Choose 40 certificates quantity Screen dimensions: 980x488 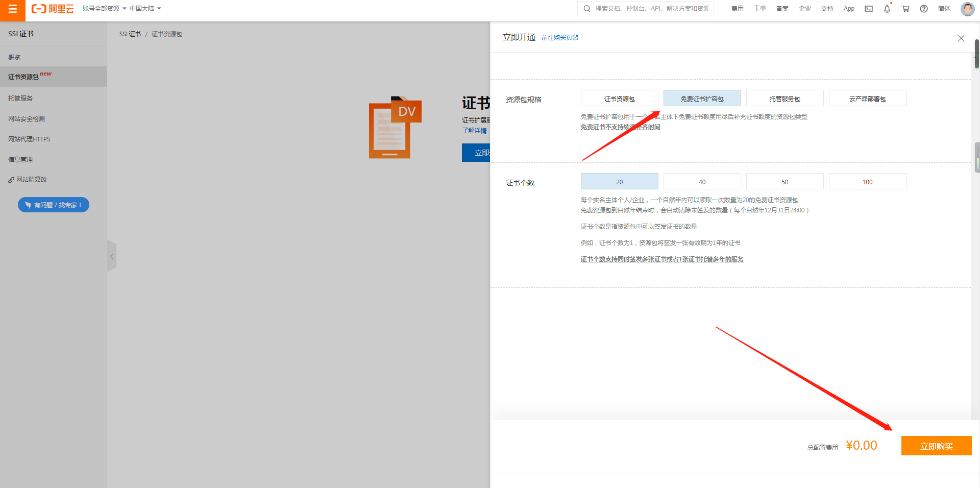pos(702,182)
